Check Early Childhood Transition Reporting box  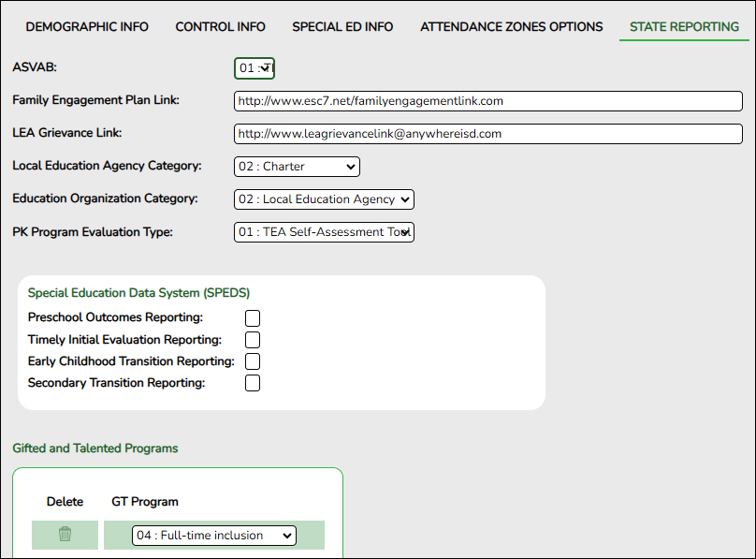pos(253,361)
